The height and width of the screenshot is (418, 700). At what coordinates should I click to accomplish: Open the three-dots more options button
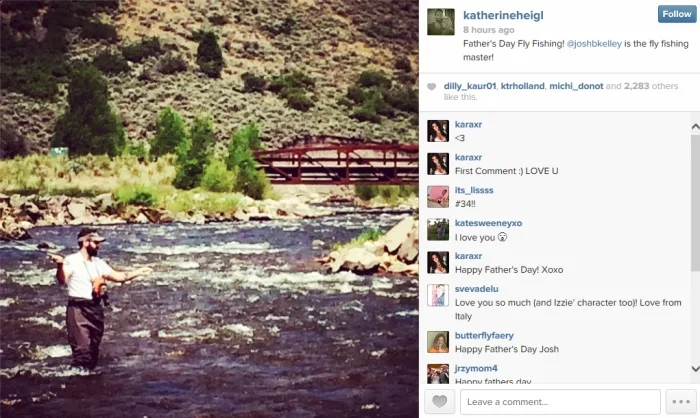[x=681, y=401]
